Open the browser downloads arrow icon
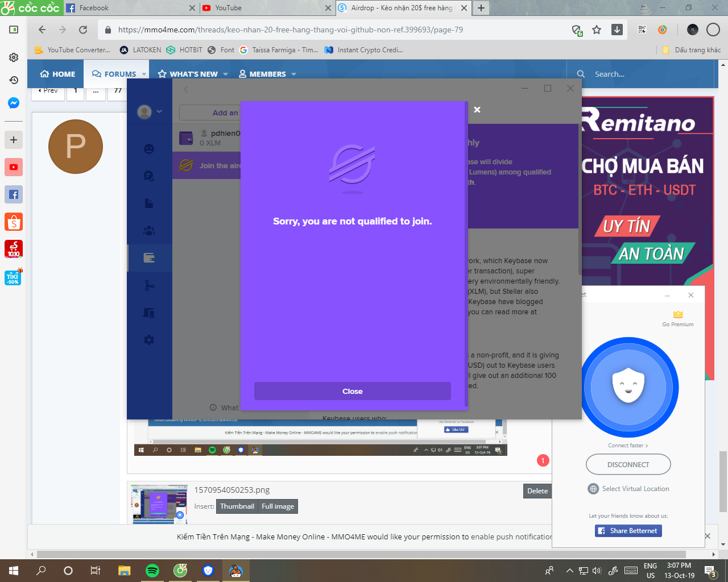Screen dimensions: 728x582 click(617, 30)
